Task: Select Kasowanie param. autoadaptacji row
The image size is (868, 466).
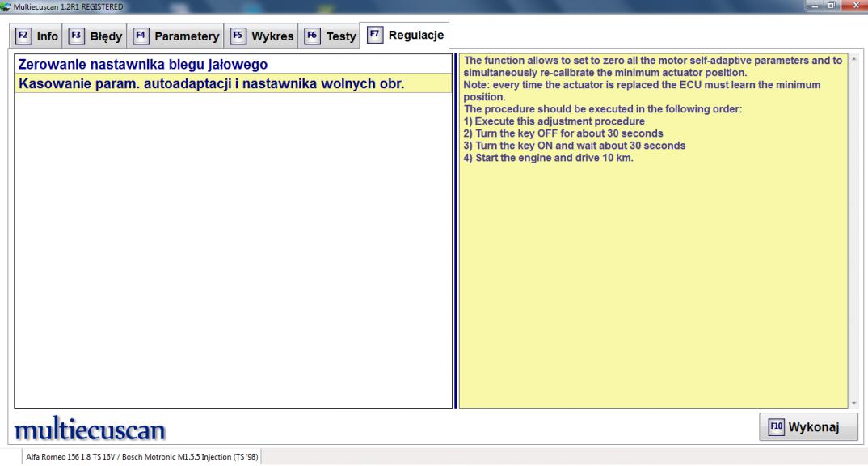Action: pyautogui.click(x=233, y=83)
